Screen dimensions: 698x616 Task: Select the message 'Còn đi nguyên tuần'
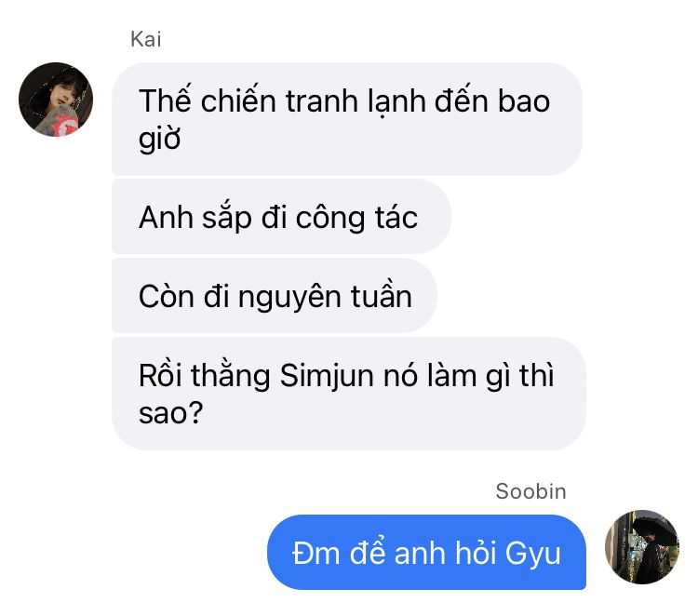[275, 296]
